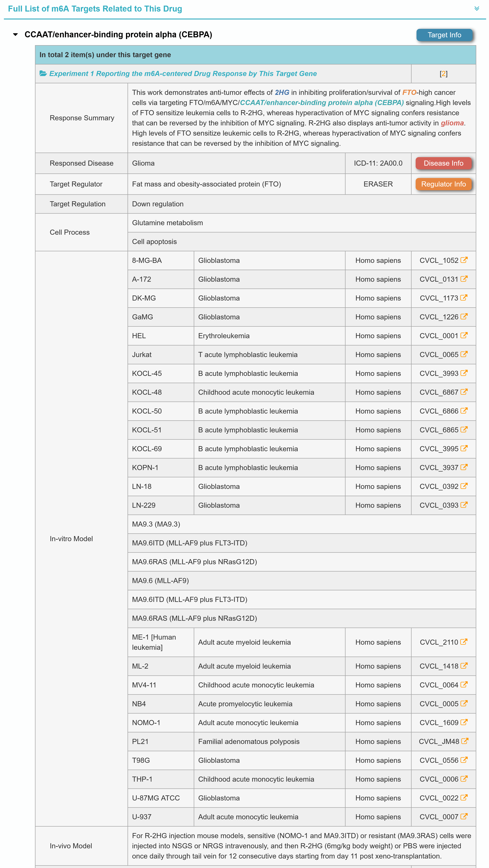Open external link icon for CVCL_0001
The width and height of the screenshot is (489, 868).
464,336
